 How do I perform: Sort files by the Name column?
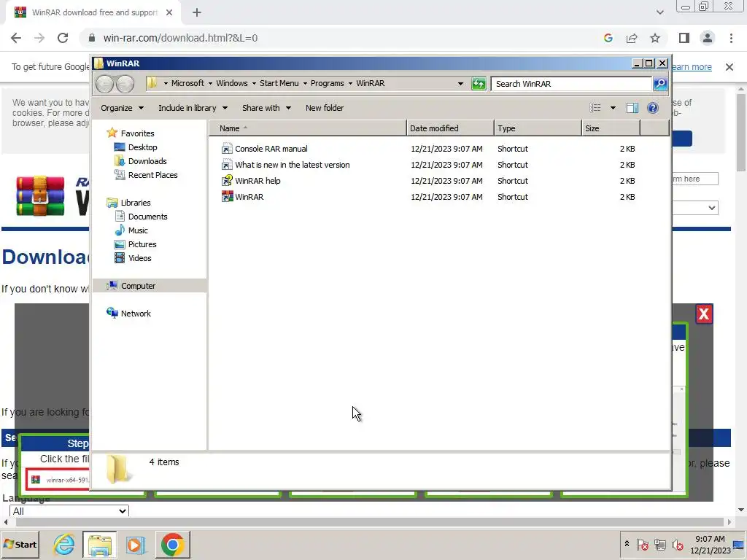coord(308,128)
